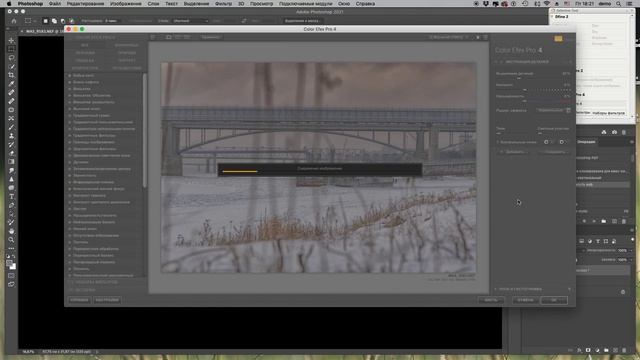Screen dimensions: 640x360
Task: Click add negative control point icon
Action: click(x=562, y=142)
